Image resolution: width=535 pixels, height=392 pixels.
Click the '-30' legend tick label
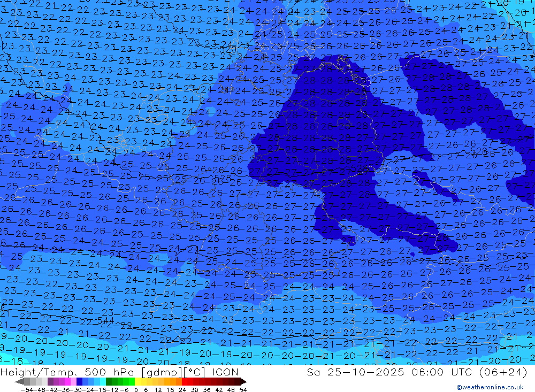(76, 390)
